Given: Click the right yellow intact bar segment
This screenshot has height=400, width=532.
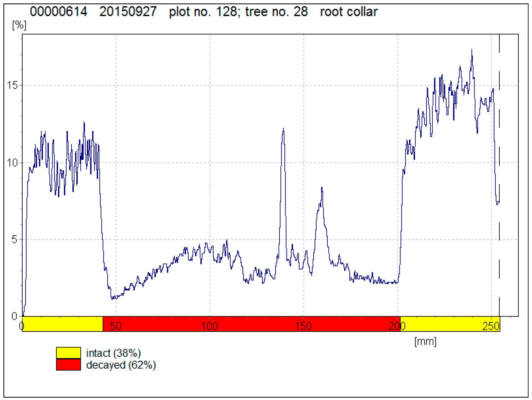Looking at the screenshot, I should click(x=450, y=324).
